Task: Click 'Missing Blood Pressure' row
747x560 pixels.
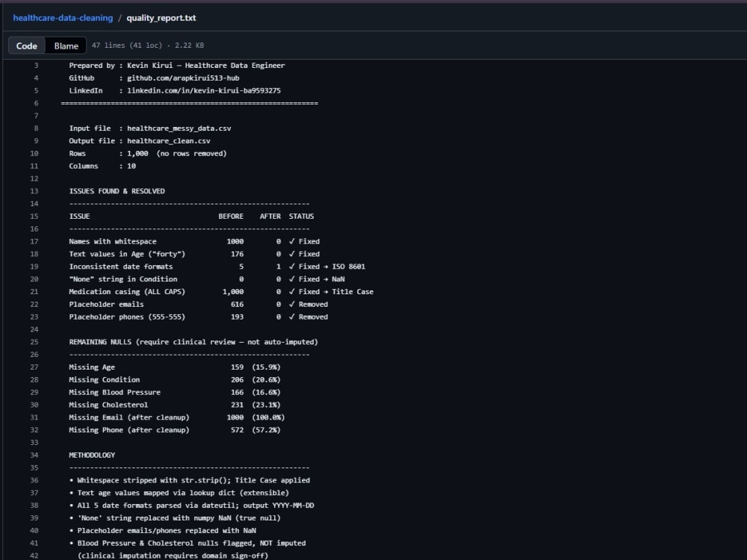Action: coord(175,393)
